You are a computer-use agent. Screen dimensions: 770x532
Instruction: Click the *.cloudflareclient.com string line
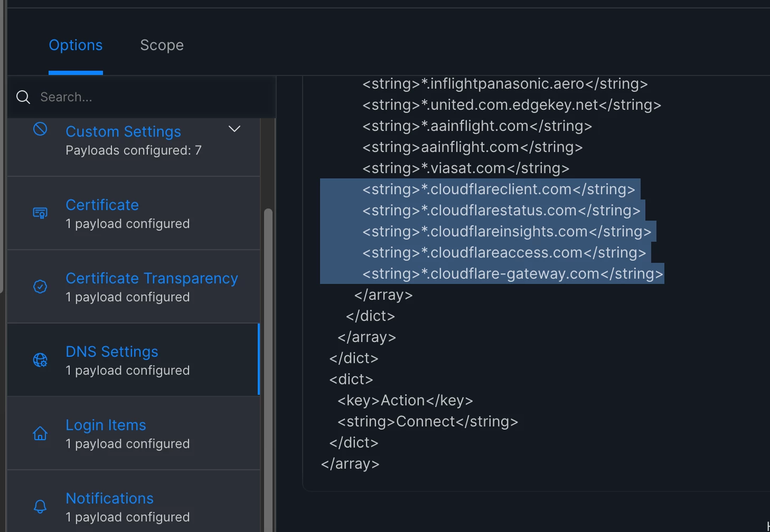pyautogui.click(x=499, y=189)
